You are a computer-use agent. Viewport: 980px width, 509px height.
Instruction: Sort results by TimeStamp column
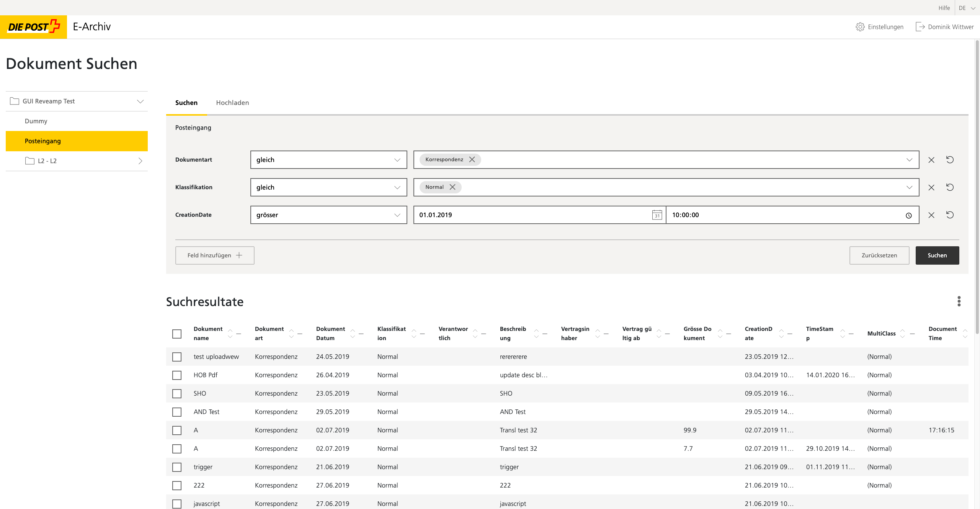[x=843, y=334]
